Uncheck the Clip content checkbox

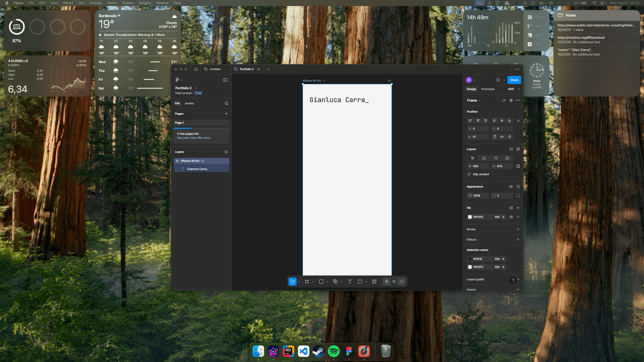(469, 174)
